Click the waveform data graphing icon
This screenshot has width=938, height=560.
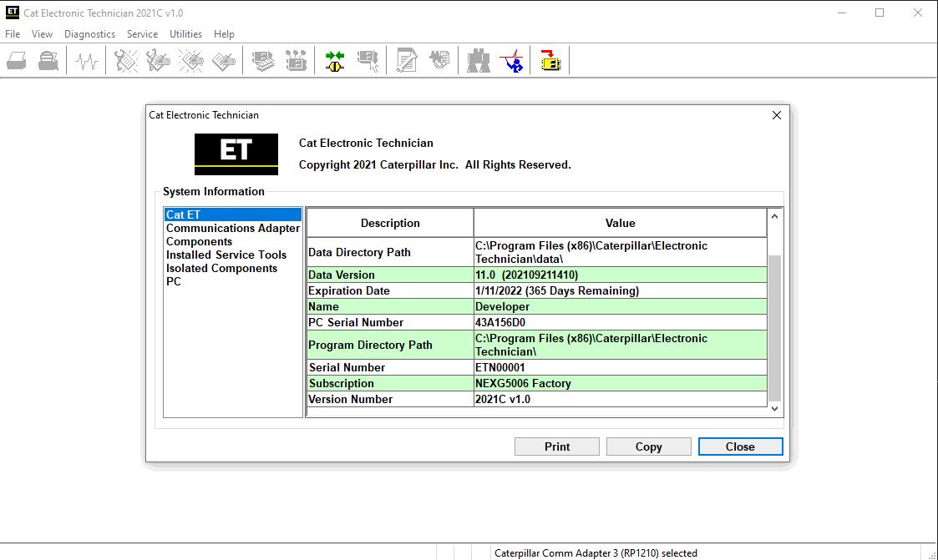(x=86, y=59)
